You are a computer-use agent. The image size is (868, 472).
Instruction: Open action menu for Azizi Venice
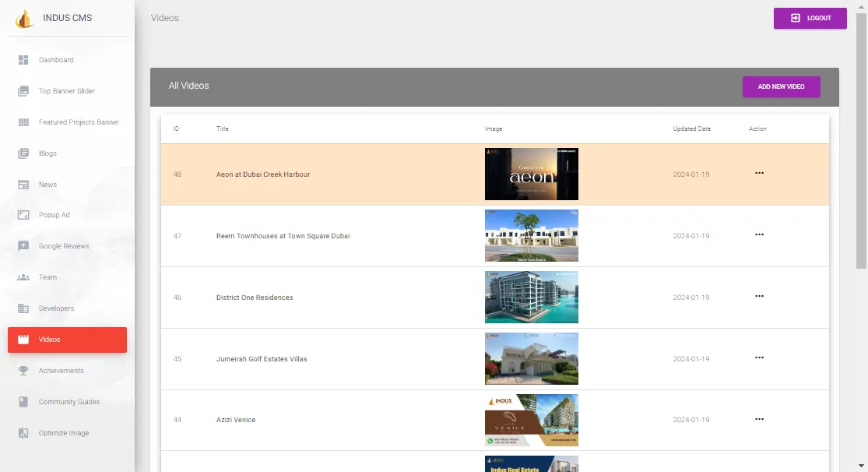tap(760, 419)
